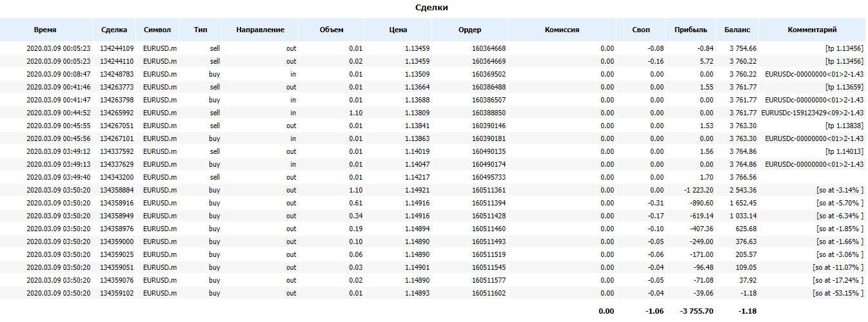Click the Баланс column header
Viewport: 868px width, 322px height.
coord(737,30)
